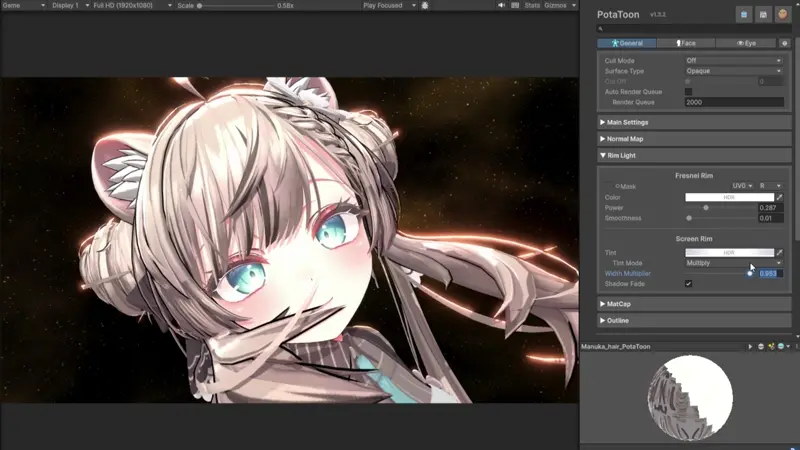Click the Fresnel Rim Mask texture slot circle
Image resolution: width=800 pixels, height=450 pixels.
point(617,186)
